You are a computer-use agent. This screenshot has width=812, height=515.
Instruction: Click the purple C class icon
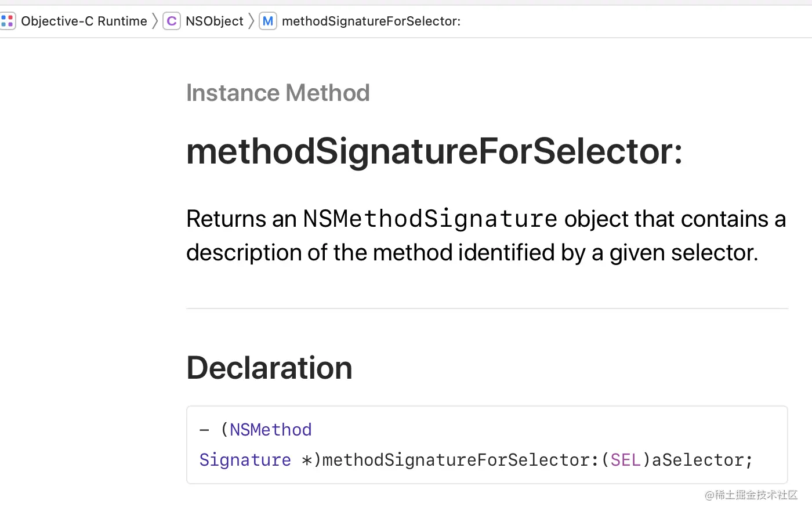point(172,21)
